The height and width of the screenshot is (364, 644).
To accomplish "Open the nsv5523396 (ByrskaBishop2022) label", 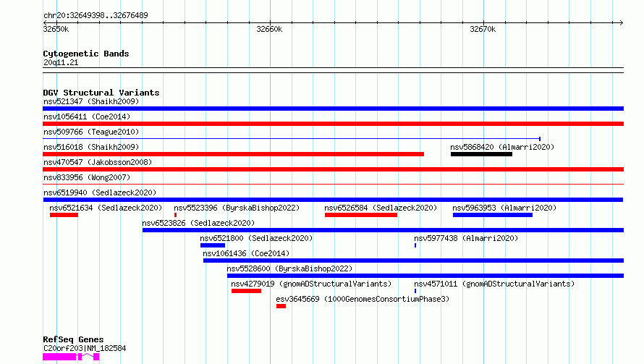I will coord(237,208).
